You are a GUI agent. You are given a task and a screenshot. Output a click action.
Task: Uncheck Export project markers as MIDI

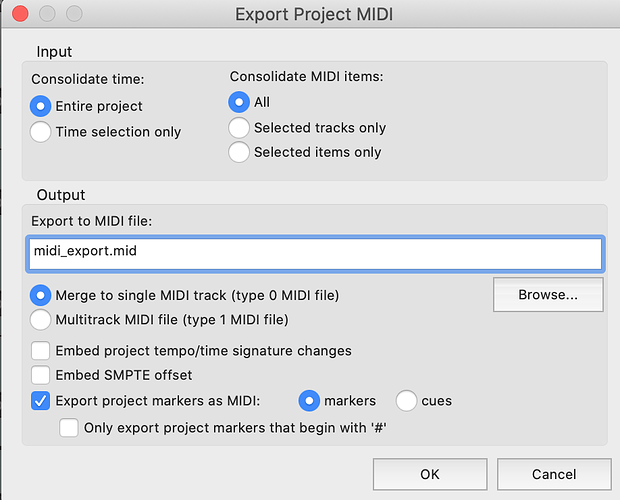(40, 401)
